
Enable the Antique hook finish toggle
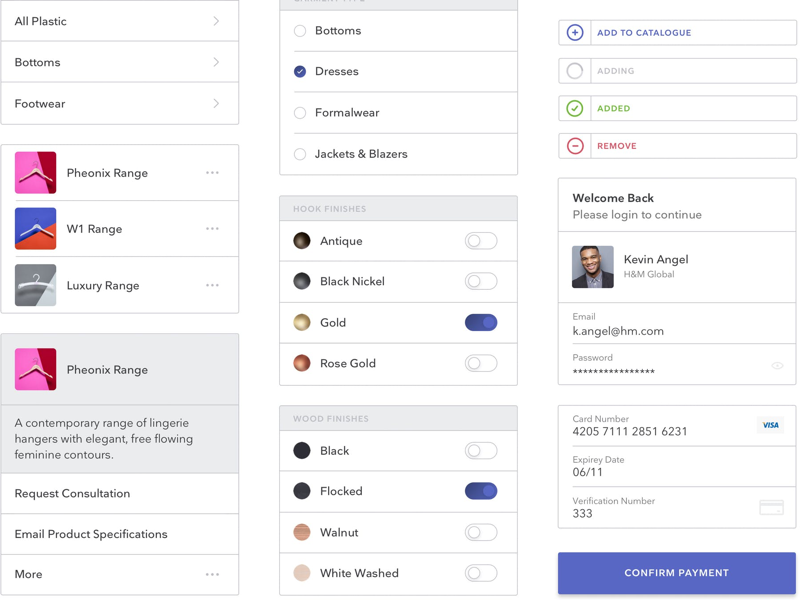point(481,240)
